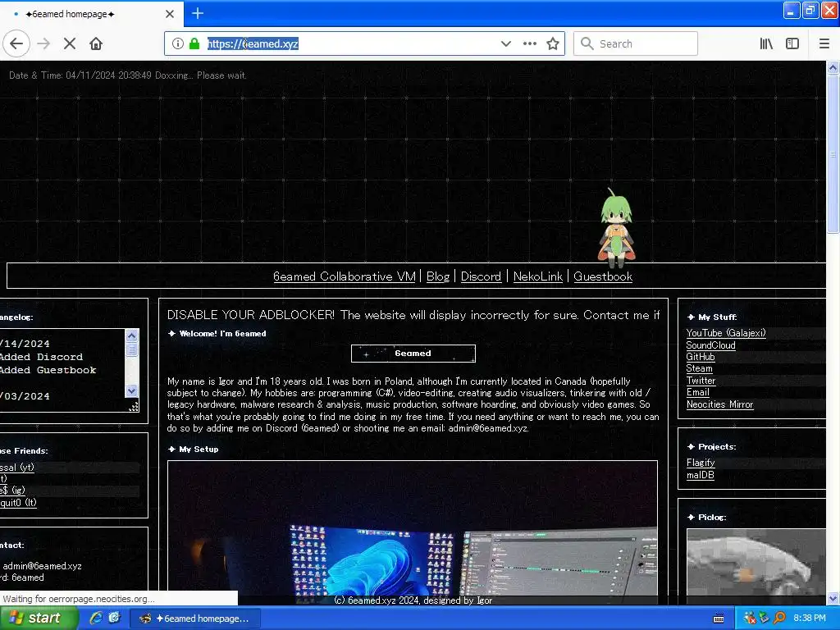Click the keyboard icon near system tray
Viewport: 840px width, 630px height.
(719, 619)
